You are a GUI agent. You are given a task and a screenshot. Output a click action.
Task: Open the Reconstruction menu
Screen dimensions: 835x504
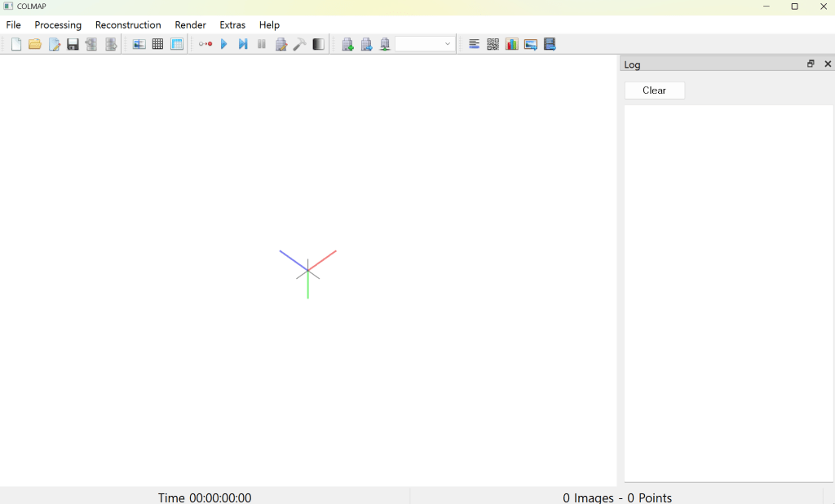128,25
